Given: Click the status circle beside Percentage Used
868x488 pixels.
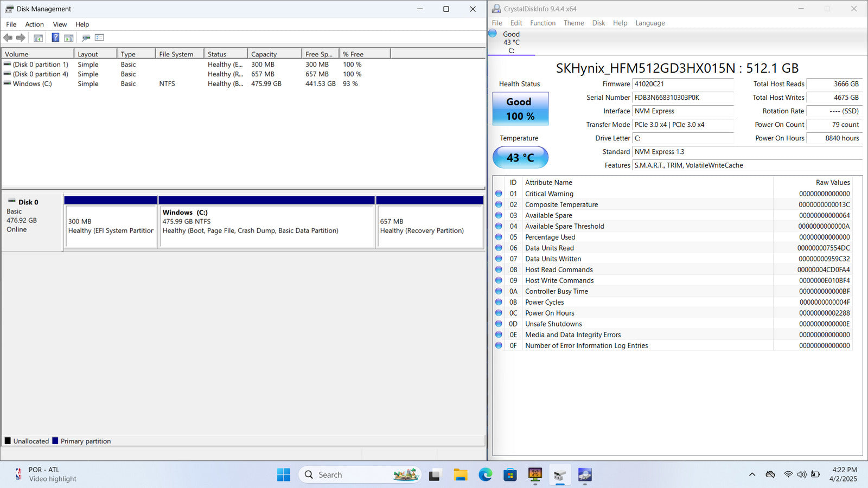Looking at the screenshot, I should tap(499, 237).
